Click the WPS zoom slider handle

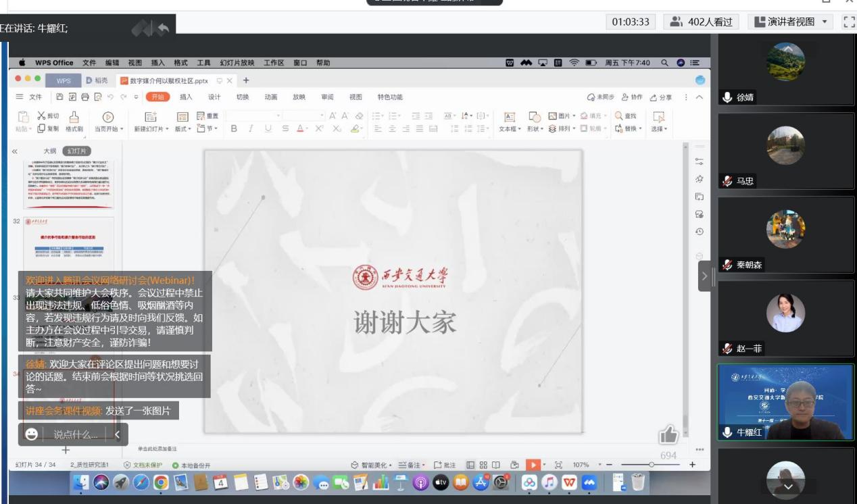click(651, 465)
